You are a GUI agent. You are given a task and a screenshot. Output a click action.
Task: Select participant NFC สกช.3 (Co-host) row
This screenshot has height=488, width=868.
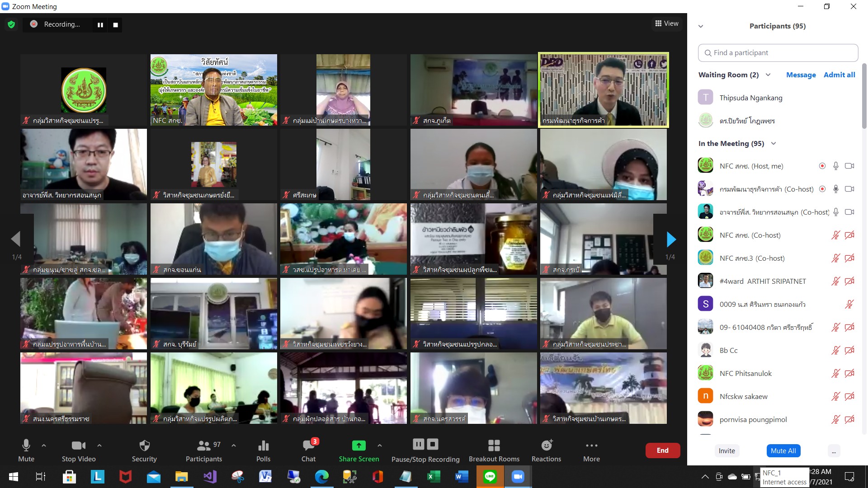(x=778, y=258)
